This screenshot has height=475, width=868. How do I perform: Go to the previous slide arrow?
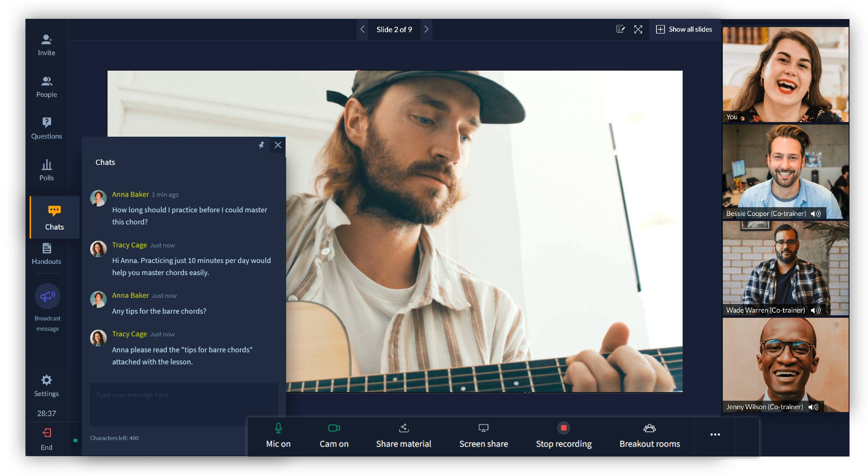click(x=363, y=29)
